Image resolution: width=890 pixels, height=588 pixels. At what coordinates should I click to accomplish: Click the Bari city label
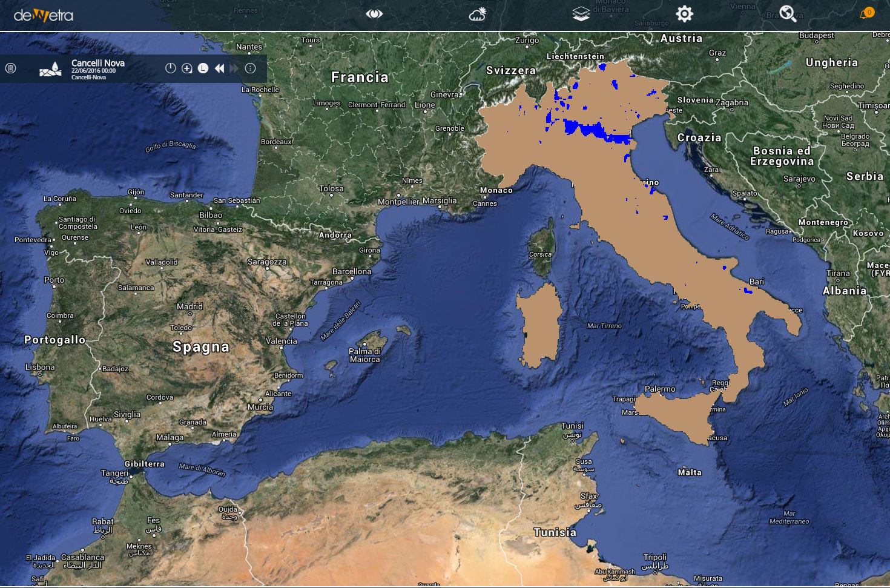point(757,282)
